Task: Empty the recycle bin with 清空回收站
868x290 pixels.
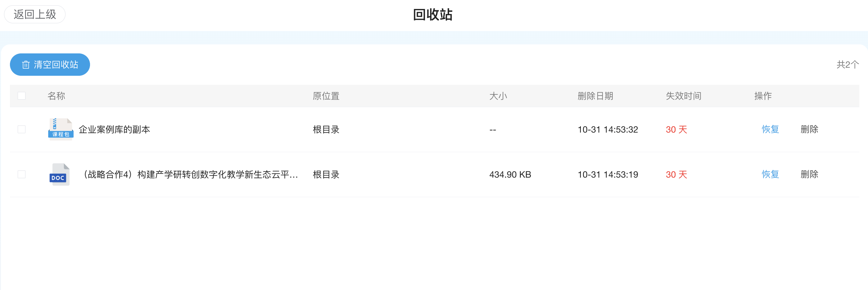Action: (x=50, y=65)
